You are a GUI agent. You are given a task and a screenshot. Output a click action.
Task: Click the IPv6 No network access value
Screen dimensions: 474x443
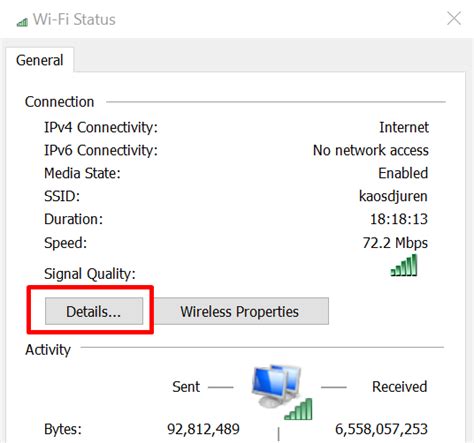(371, 150)
